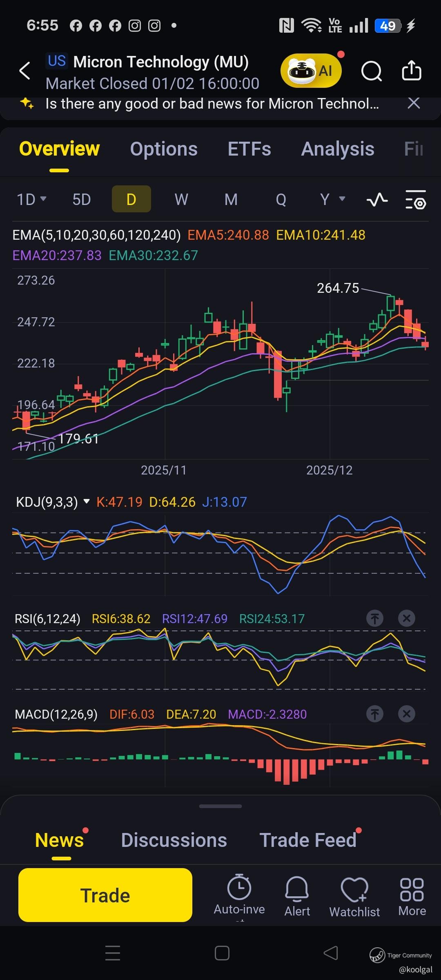Remove the MACD indicator panel
The width and height of the screenshot is (441, 980).
pos(407,714)
